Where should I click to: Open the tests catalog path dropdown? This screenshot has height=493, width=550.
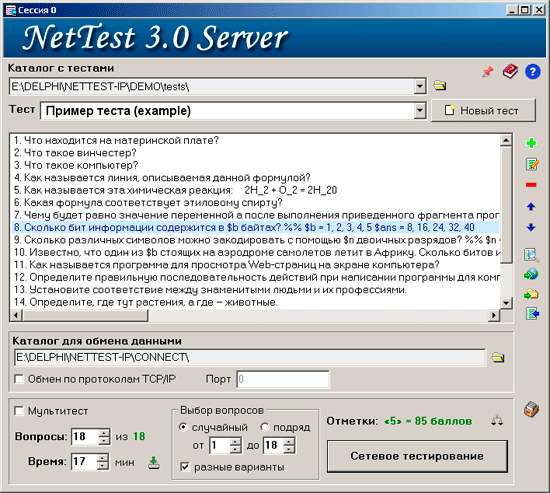pos(420,86)
